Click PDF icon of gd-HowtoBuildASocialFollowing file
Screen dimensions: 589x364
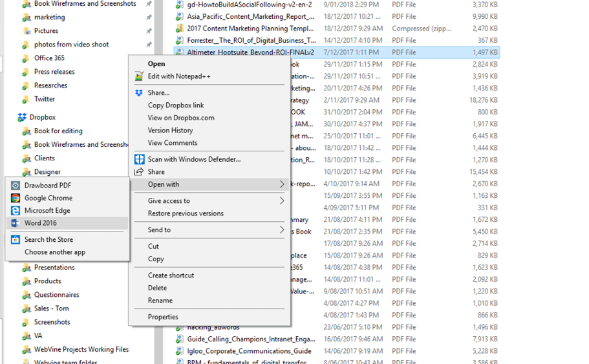(180, 5)
